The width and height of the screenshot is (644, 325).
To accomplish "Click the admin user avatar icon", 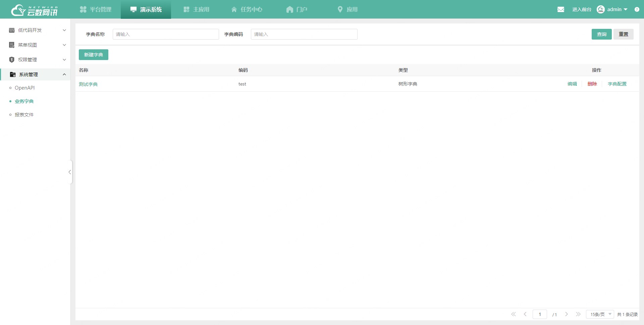I will tap(600, 9).
